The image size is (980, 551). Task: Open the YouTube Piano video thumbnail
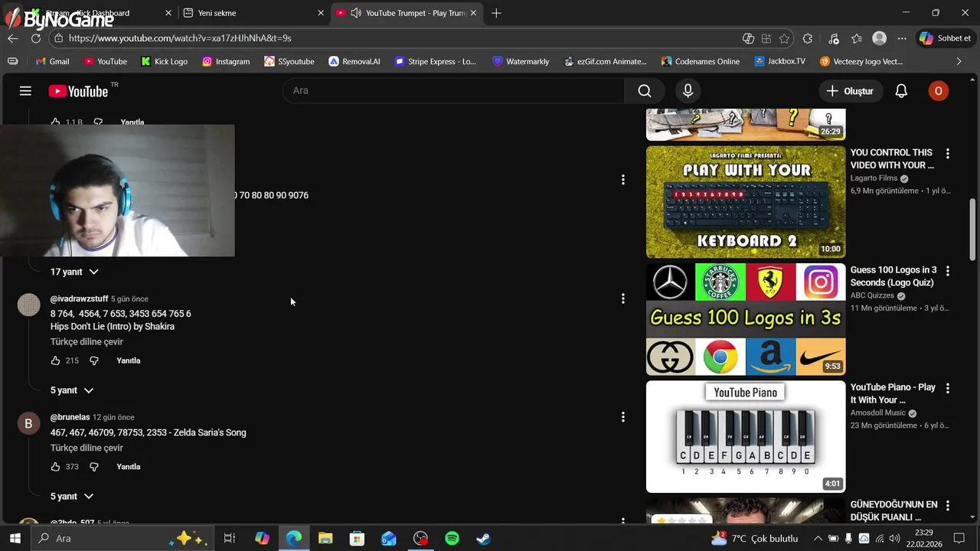[746, 437]
